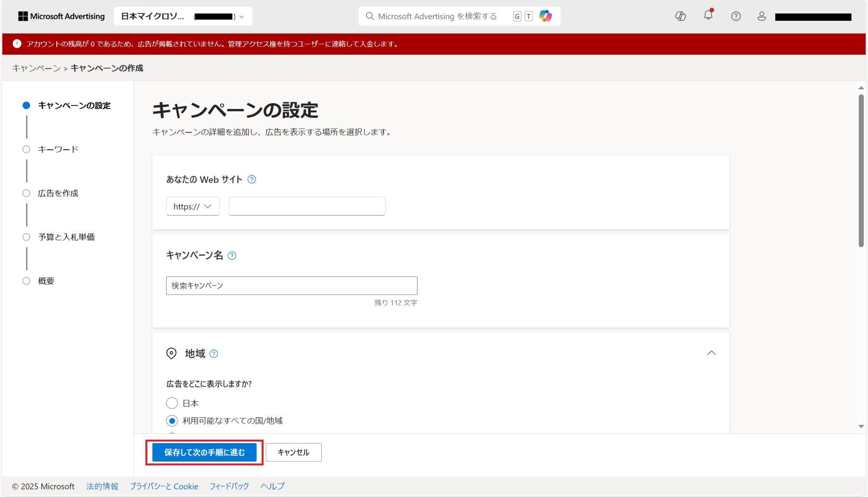Click the website URL input field
The width and height of the screenshot is (868, 497).
coord(307,206)
